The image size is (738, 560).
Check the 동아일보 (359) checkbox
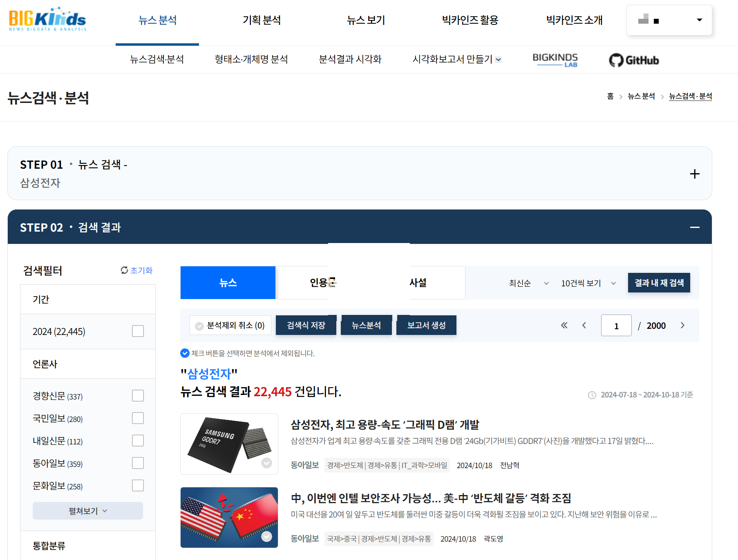(138, 463)
